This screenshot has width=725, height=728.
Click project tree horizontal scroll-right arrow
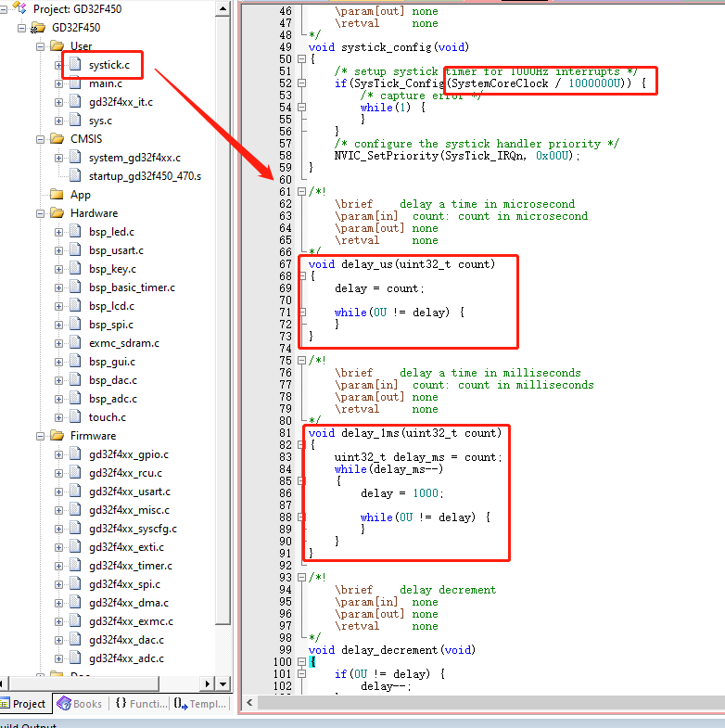point(207,683)
